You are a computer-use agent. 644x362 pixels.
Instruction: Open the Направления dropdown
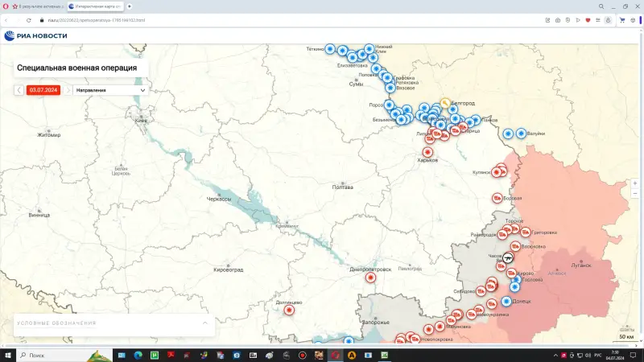coord(110,90)
